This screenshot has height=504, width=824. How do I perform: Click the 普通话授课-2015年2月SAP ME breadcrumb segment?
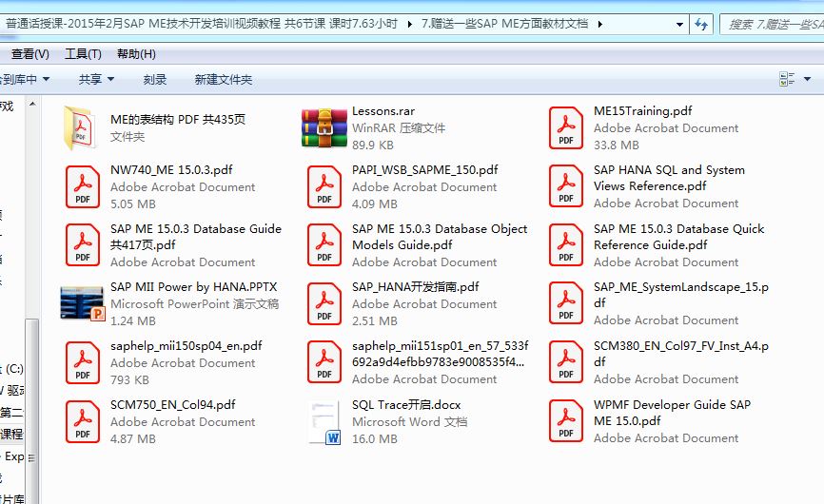click(202, 24)
